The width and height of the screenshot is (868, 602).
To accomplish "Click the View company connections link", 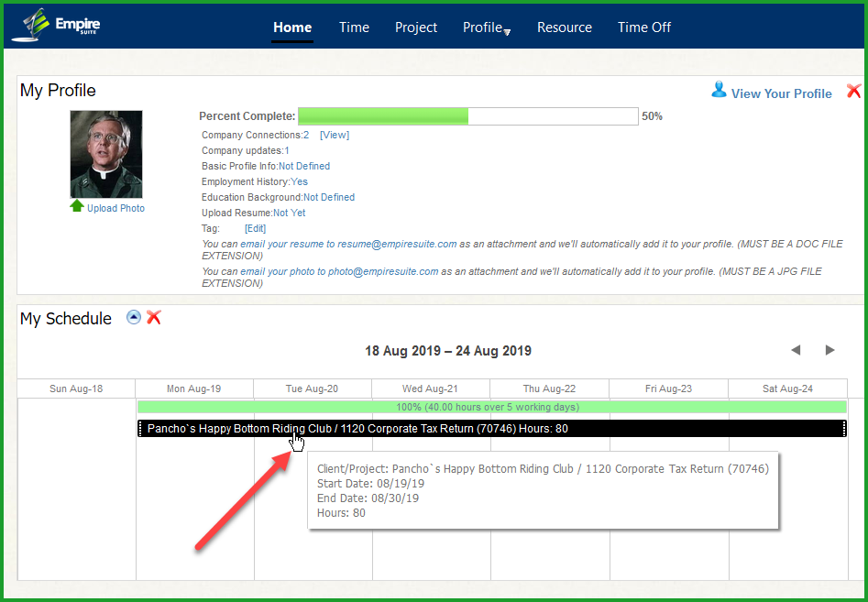I will [335, 135].
